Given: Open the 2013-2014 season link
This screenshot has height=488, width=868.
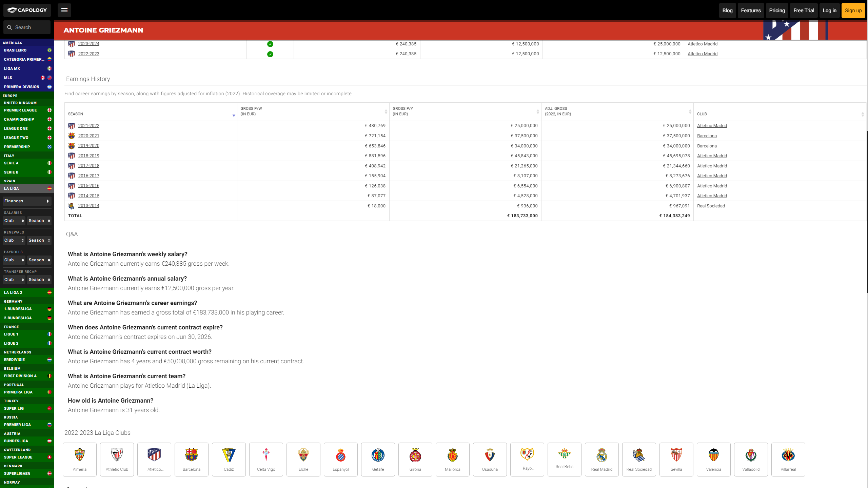Looking at the screenshot, I should click(x=89, y=206).
